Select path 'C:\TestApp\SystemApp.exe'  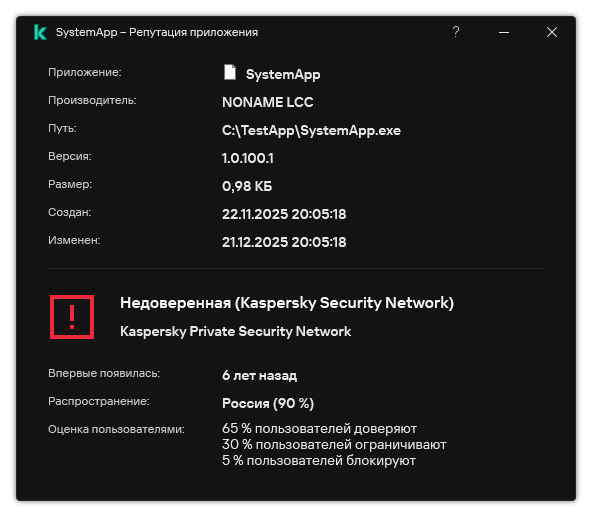pyautogui.click(x=311, y=130)
